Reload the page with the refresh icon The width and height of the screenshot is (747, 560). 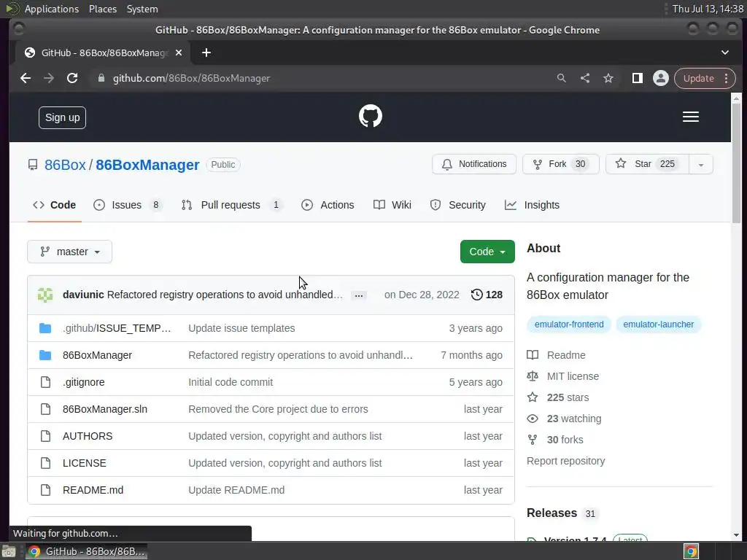coord(72,78)
